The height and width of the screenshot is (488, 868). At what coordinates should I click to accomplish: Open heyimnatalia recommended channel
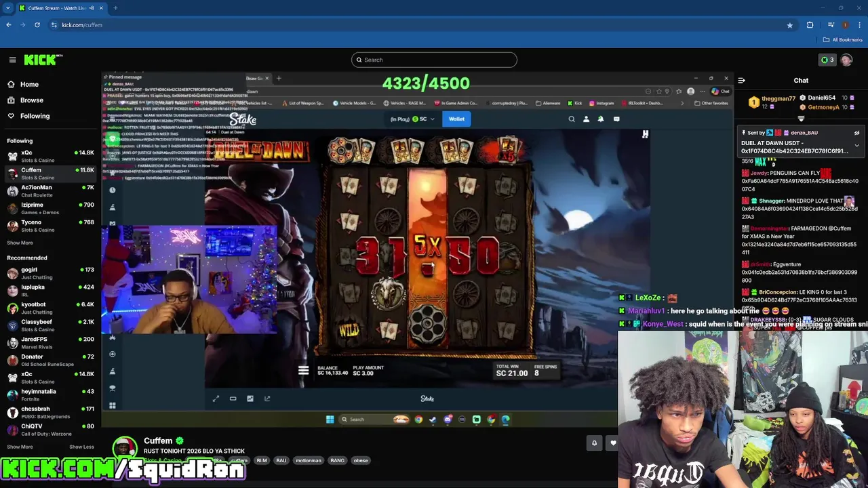tap(51, 395)
